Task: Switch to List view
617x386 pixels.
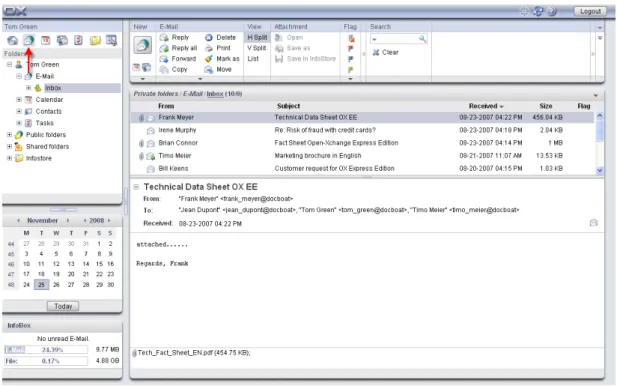Action: (x=253, y=59)
